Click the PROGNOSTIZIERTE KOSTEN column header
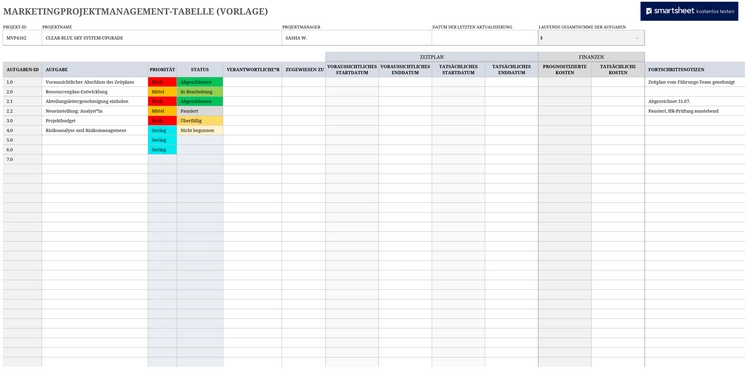747x370 pixels. [x=565, y=70]
